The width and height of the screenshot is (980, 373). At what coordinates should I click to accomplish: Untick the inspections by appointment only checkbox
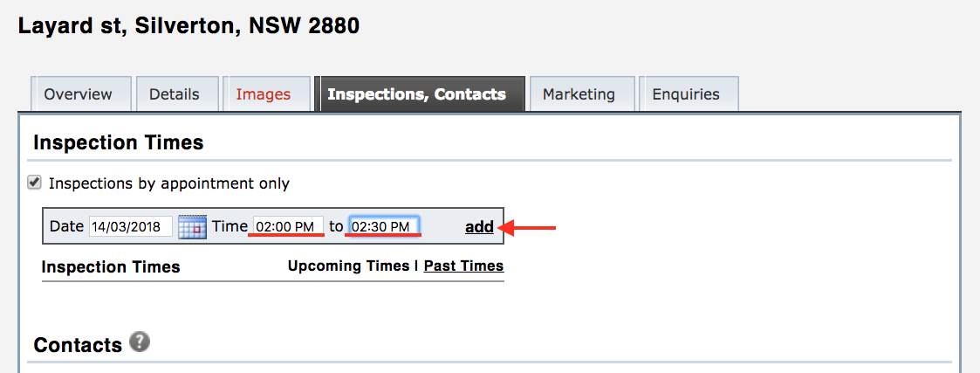[35, 183]
